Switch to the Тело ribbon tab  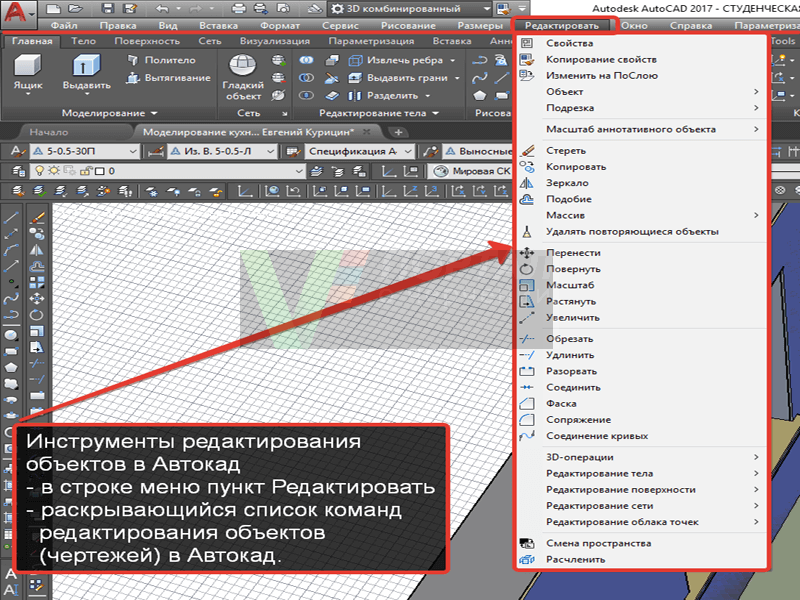(83, 41)
